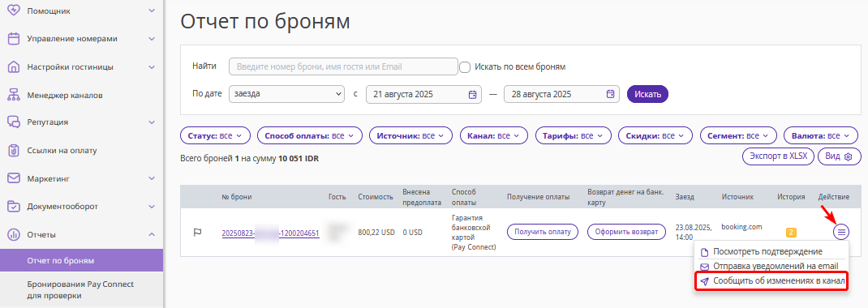
Task: Click the Маркетинг envelope icon
Action: click(x=14, y=178)
